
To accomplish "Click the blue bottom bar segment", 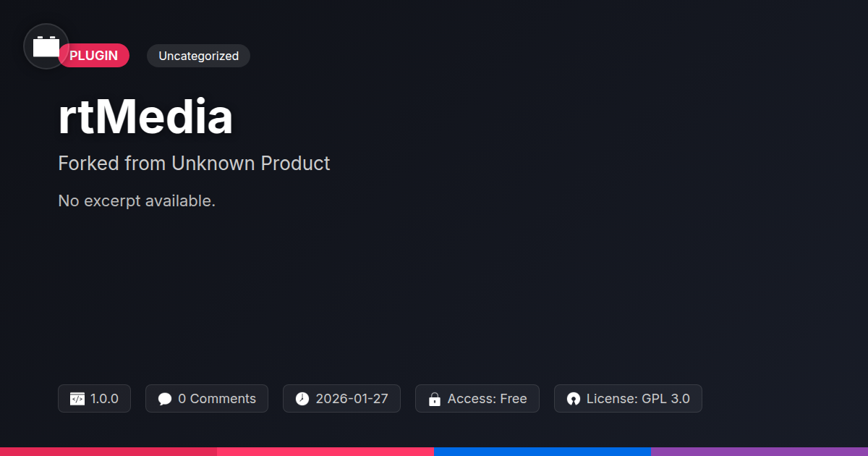I will tap(542, 452).
